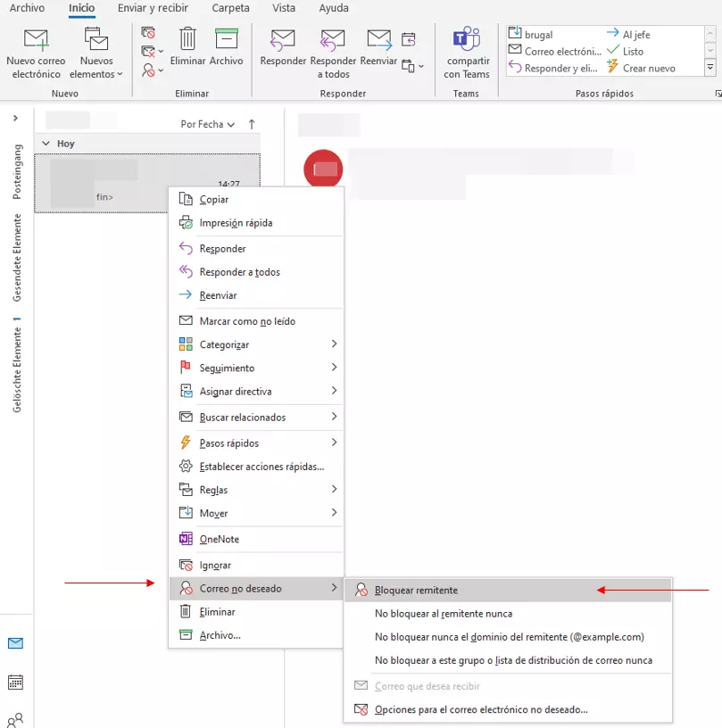Click the Responder button in ribbon
Screen dimensions: 722x728
tap(283, 47)
